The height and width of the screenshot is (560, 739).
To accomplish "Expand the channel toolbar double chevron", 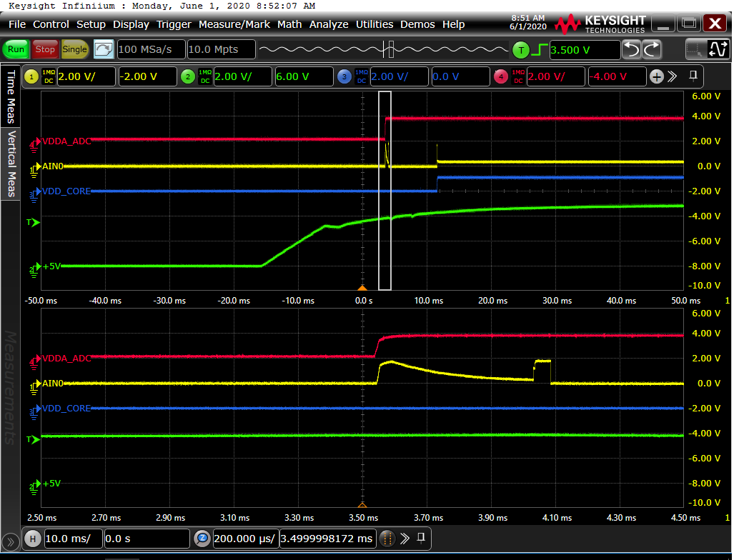I will click(x=673, y=76).
